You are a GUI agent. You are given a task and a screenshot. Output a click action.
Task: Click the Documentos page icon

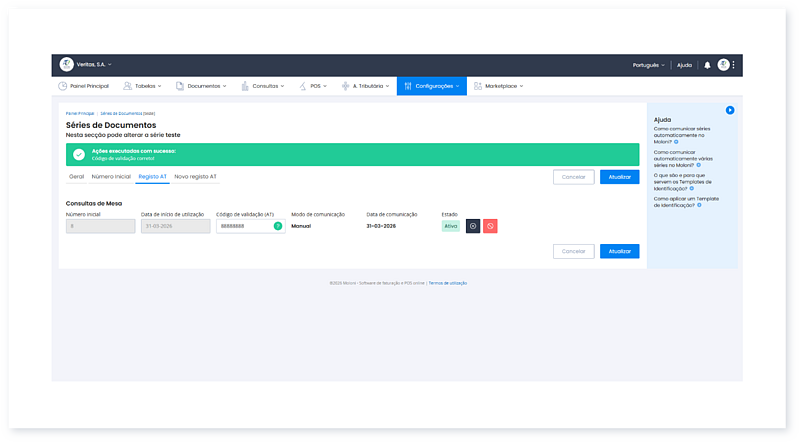(x=180, y=86)
